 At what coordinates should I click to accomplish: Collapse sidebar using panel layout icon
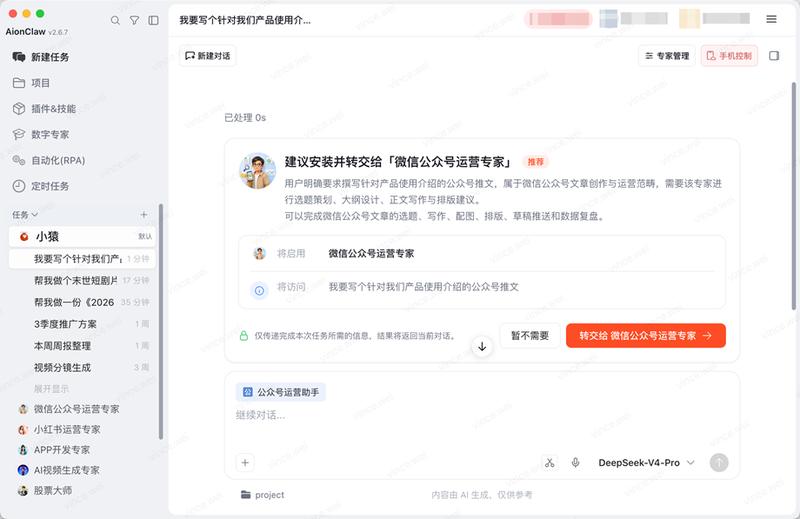point(153,20)
